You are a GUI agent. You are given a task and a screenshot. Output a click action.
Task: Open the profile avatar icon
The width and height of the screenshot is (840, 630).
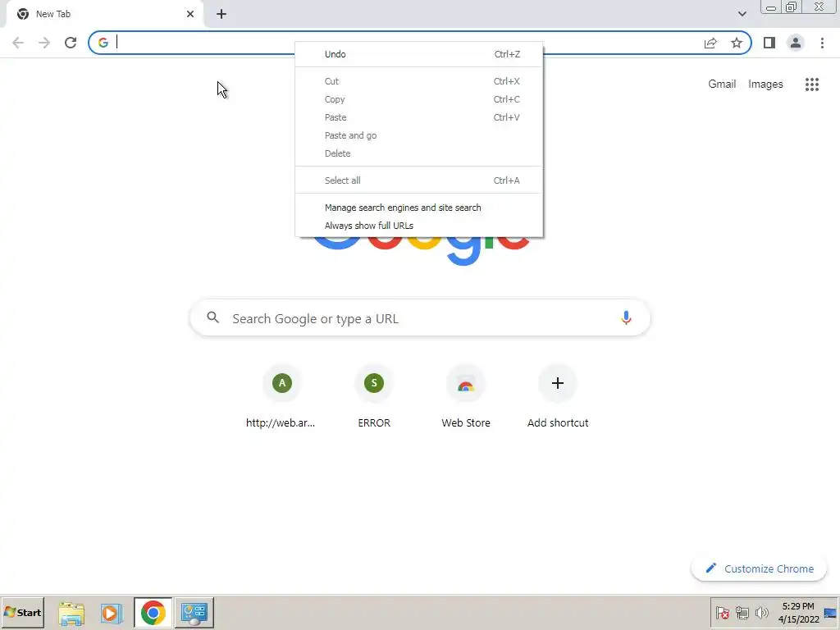[796, 43]
